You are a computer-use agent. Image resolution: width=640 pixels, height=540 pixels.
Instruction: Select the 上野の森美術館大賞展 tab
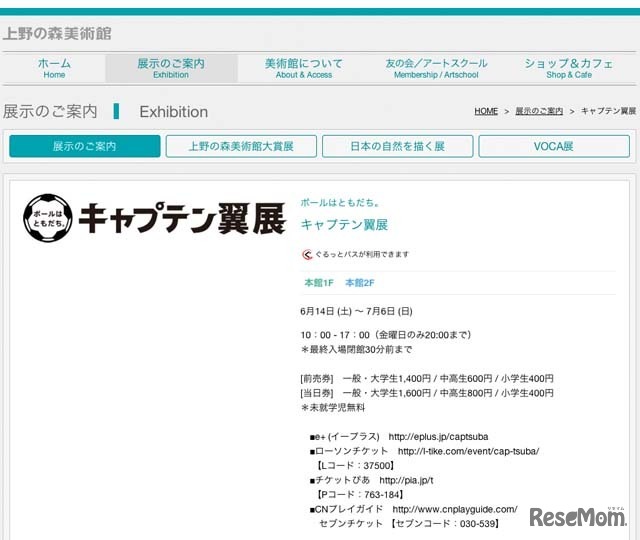[241, 146]
